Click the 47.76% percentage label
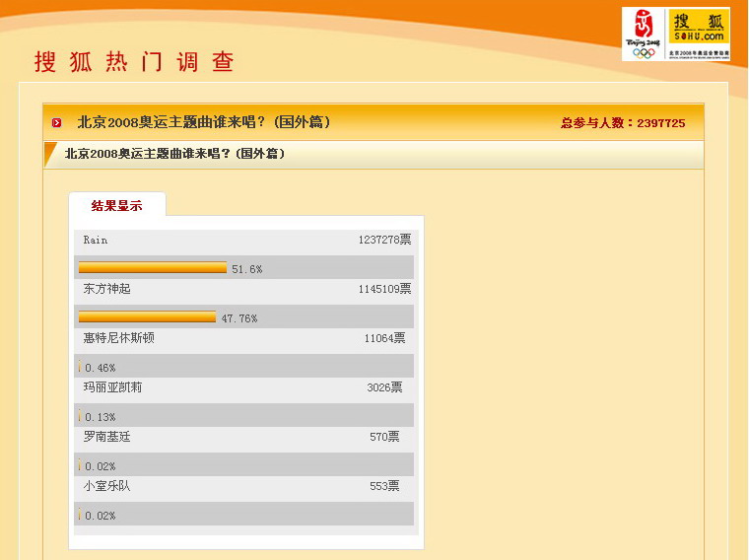This screenshot has width=749, height=560. [239, 318]
